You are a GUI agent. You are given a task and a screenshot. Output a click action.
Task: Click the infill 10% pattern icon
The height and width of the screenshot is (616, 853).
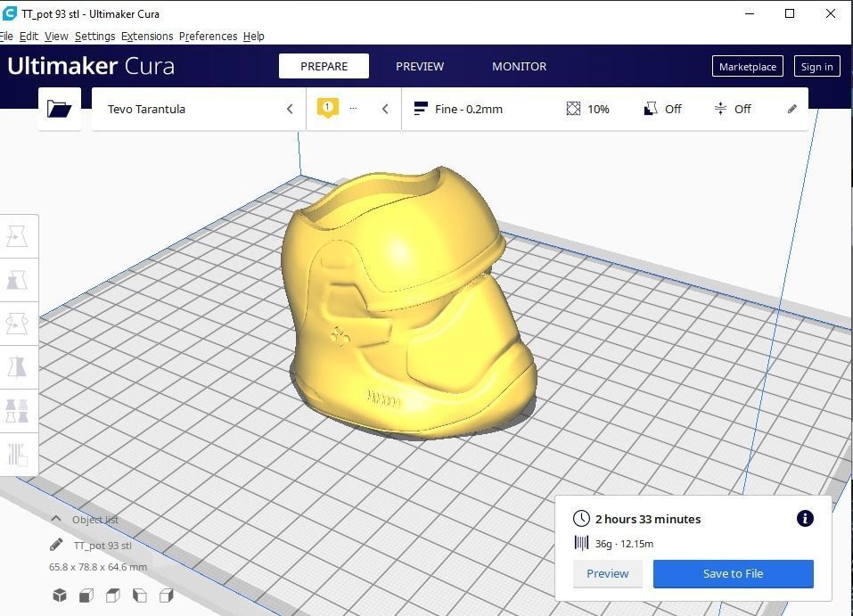(x=573, y=108)
